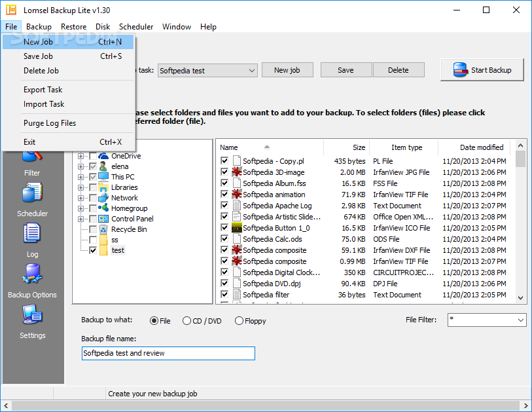This screenshot has height=412, width=532.
Task: Click the Lomsel Backup title bar logo
Action: 11,10
